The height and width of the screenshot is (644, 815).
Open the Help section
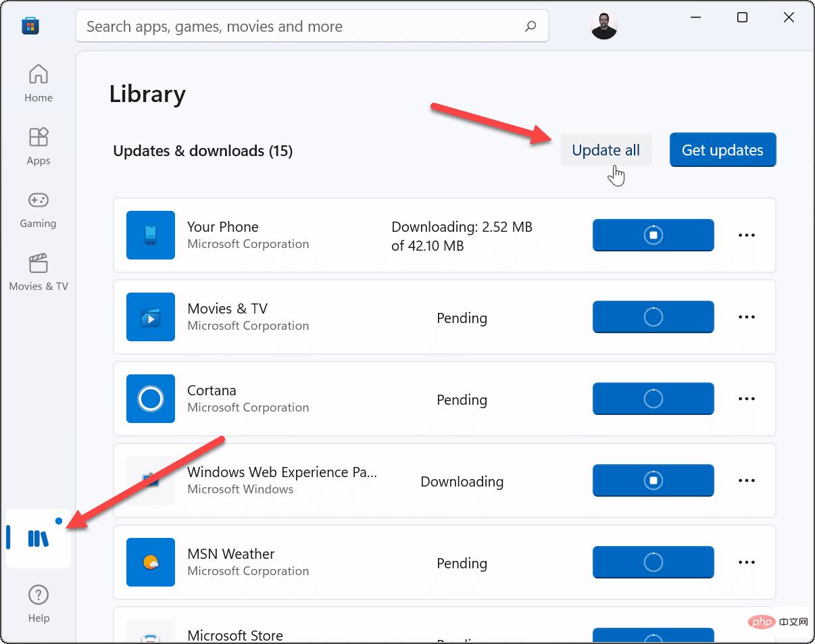(39, 604)
